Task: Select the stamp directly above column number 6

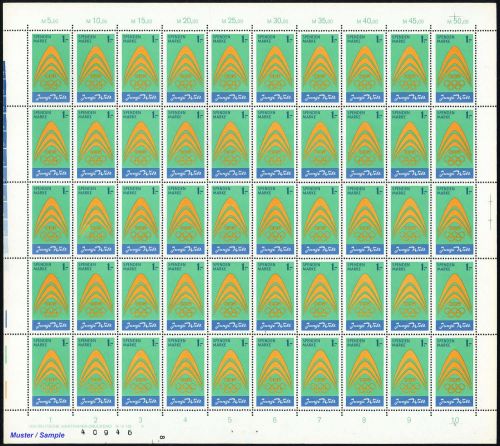Action: [275, 372]
